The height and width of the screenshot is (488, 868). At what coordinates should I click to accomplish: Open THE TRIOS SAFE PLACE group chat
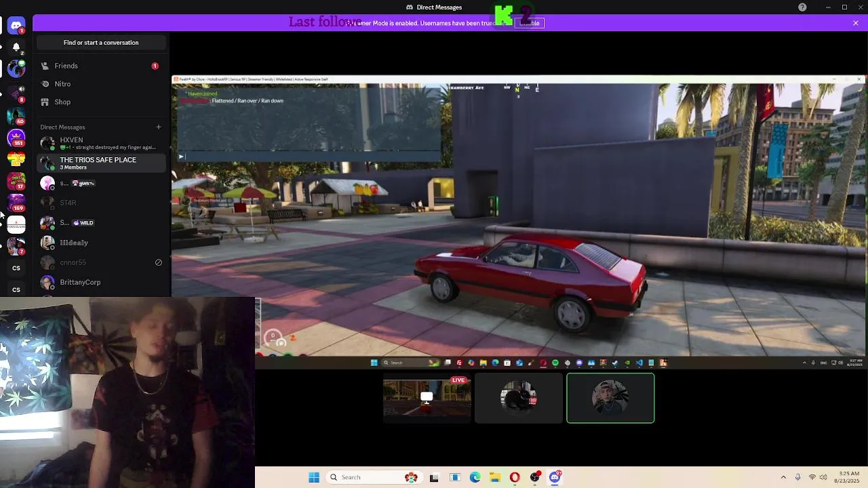(101, 163)
